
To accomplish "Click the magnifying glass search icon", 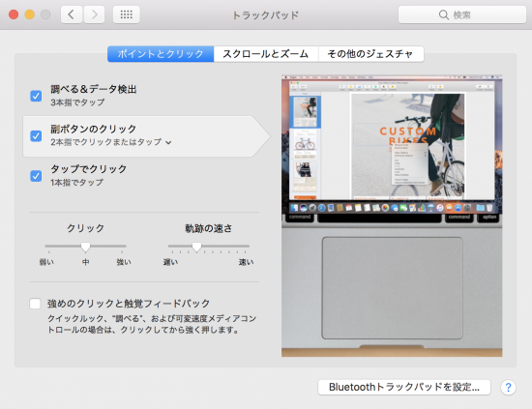I will (x=443, y=15).
